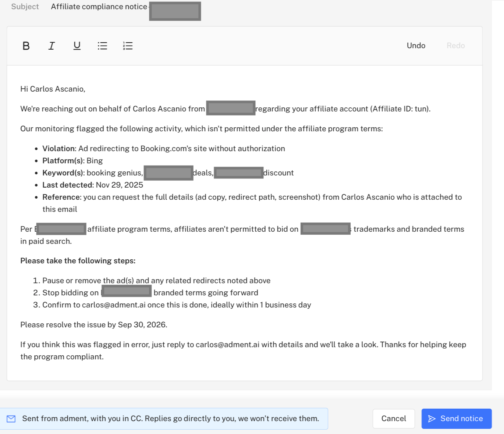504x434 pixels.
Task: Click step 2 'Stop bidding on' line
Action: click(x=150, y=293)
